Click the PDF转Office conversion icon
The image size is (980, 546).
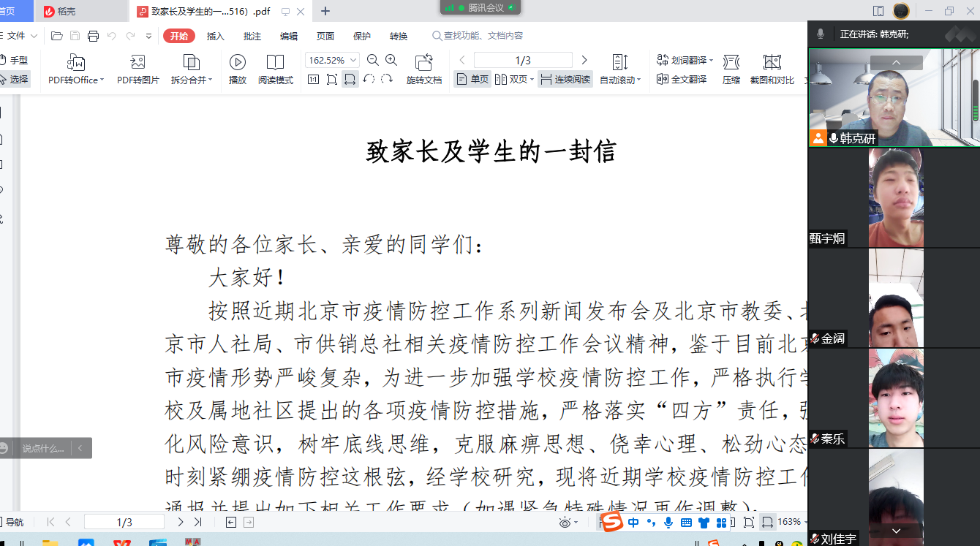pos(76,63)
